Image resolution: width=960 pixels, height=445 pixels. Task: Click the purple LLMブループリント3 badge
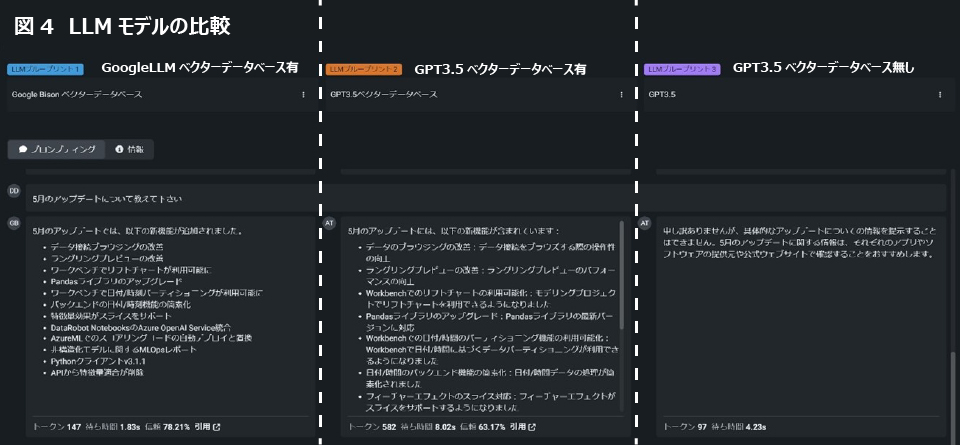(682, 69)
